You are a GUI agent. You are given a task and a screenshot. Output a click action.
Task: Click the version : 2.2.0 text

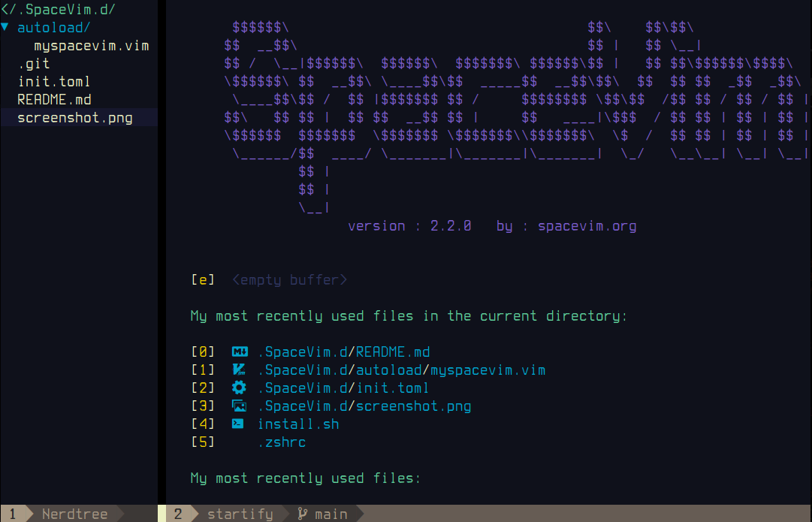click(x=409, y=226)
